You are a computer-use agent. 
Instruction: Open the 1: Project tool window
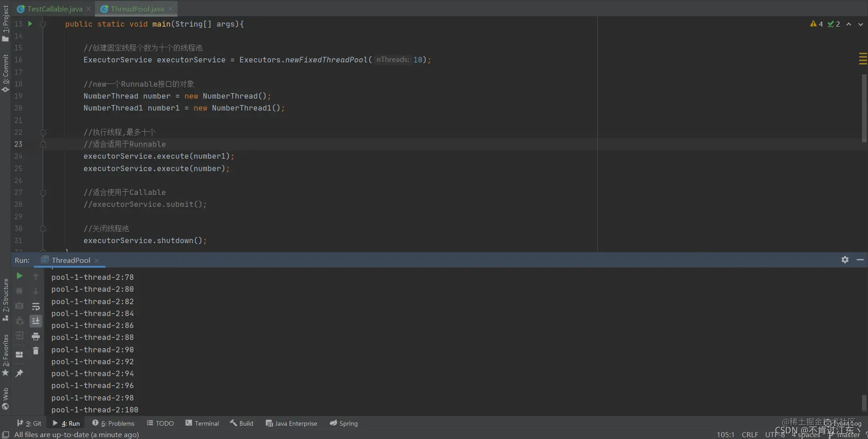[x=6, y=23]
